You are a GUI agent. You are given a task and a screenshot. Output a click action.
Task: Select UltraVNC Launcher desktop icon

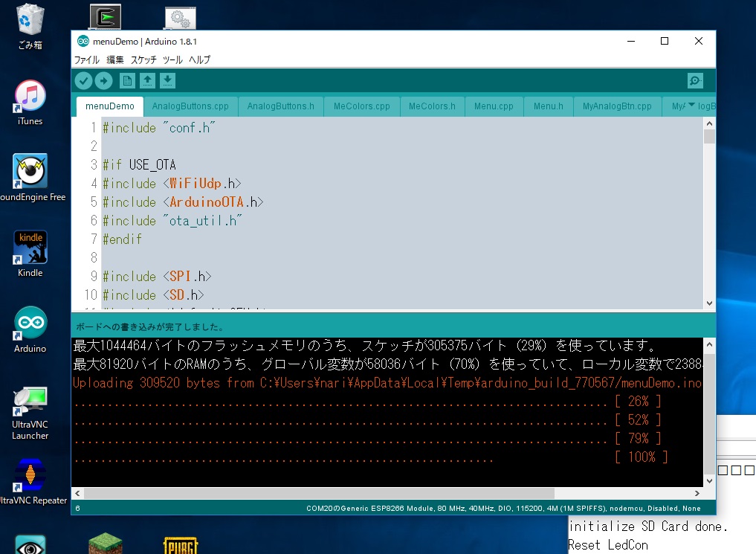[30, 413]
